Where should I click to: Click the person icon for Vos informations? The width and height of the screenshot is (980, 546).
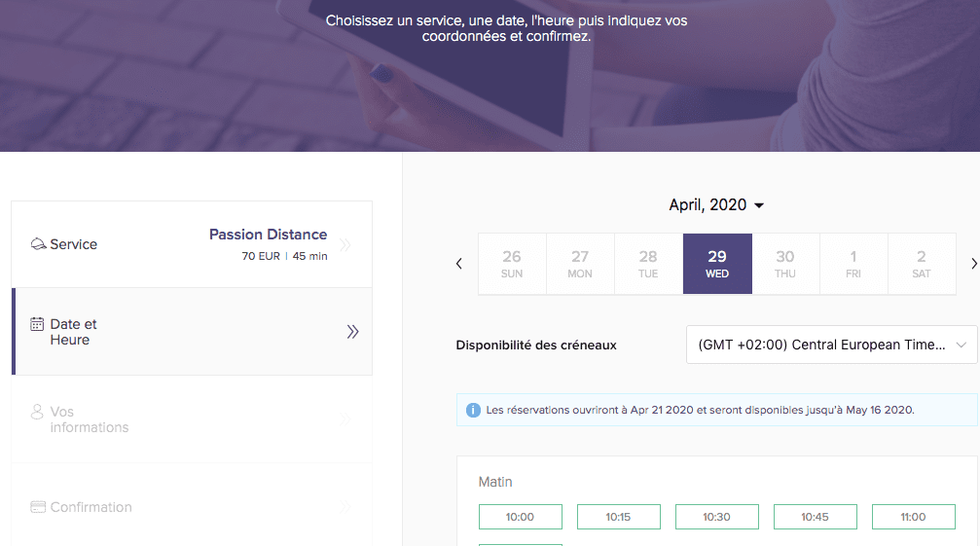(x=38, y=412)
